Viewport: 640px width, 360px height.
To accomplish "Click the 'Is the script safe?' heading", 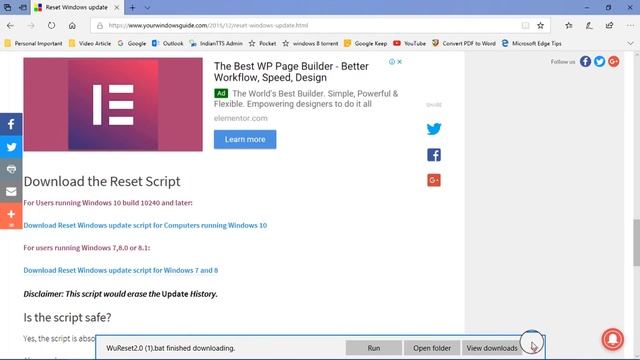I will pyautogui.click(x=67, y=317).
